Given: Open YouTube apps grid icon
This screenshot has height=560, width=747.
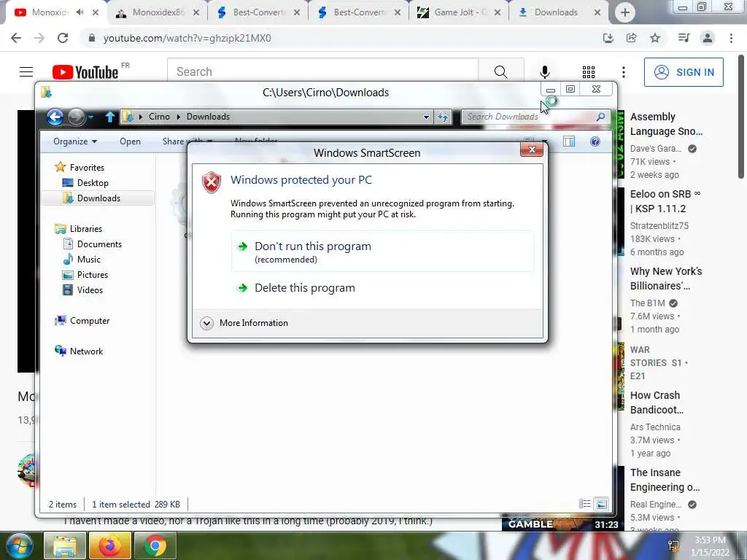Looking at the screenshot, I should point(589,72).
